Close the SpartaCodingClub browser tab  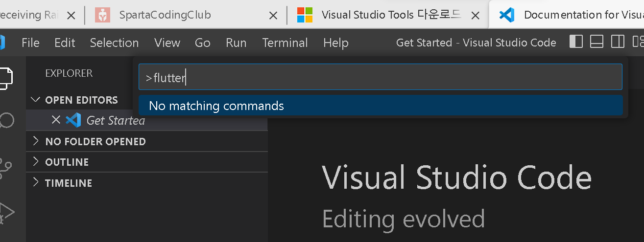pyautogui.click(x=274, y=16)
